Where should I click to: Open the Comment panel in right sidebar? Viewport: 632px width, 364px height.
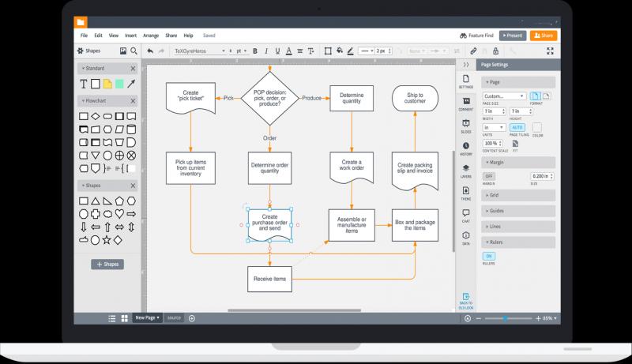coord(466,102)
